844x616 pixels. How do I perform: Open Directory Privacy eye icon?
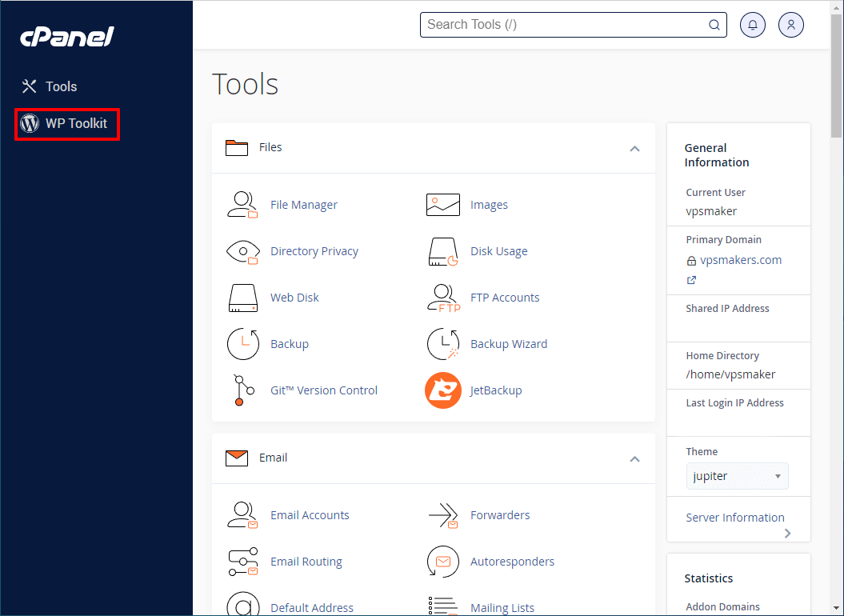[x=242, y=251]
